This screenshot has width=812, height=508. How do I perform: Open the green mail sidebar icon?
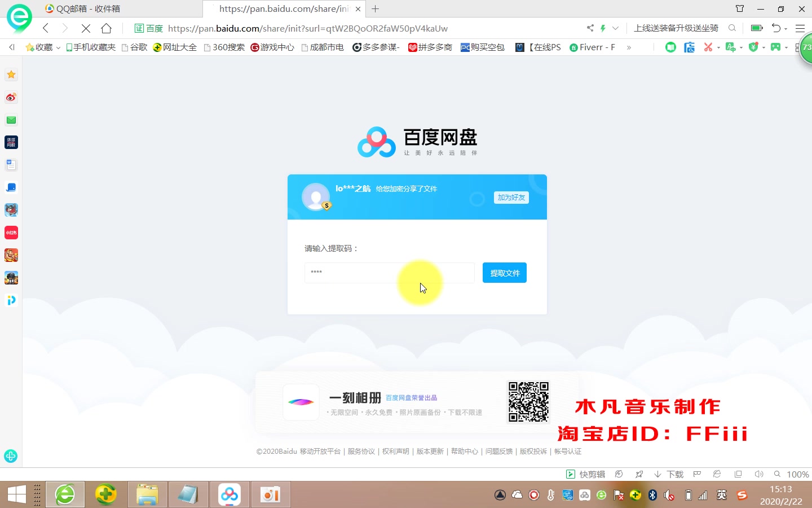click(11, 120)
